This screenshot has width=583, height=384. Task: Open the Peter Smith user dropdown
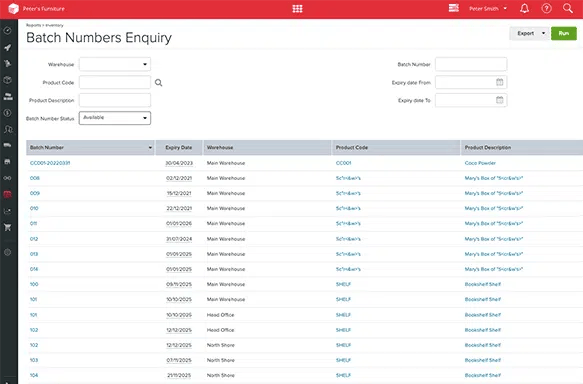488,9
